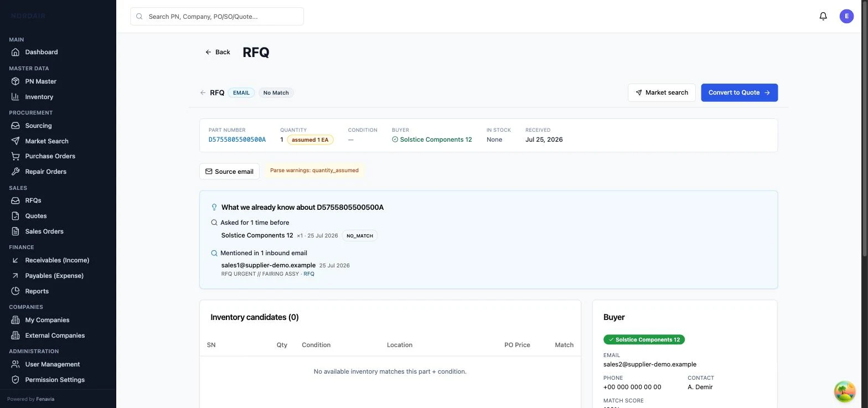Open Inventory in the sidebar
This screenshot has height=408, width=868.
tap(58, 97)
